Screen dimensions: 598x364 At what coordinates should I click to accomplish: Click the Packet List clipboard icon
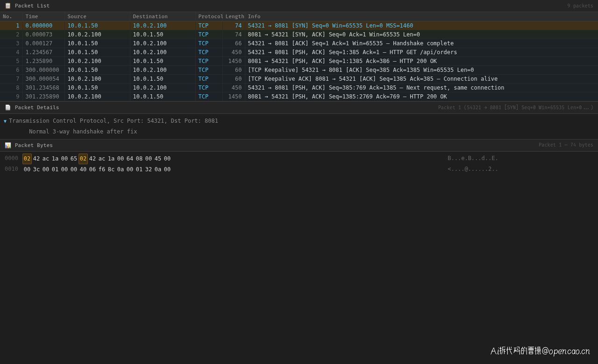tap(8, 6)
